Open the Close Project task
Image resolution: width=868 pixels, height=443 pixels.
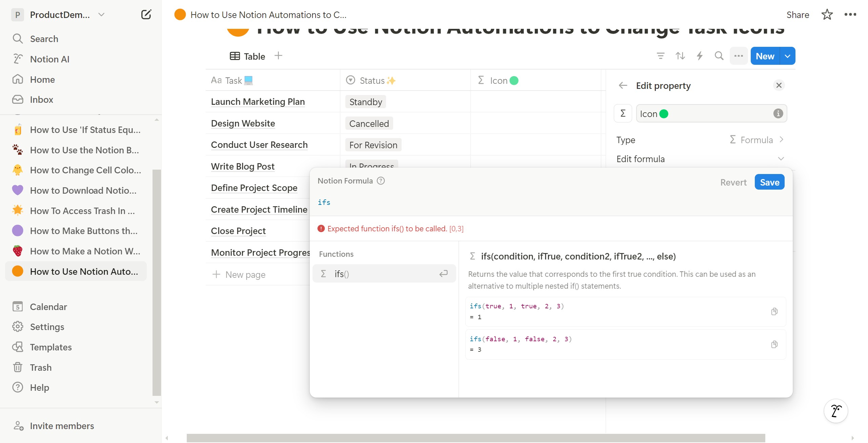[x=238, y=231]
